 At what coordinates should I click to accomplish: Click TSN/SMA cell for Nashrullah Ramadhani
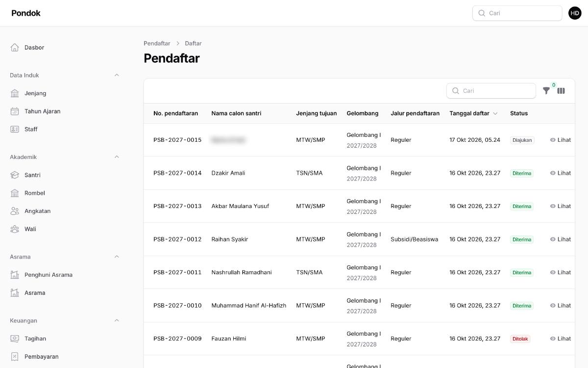pos(309,272)
